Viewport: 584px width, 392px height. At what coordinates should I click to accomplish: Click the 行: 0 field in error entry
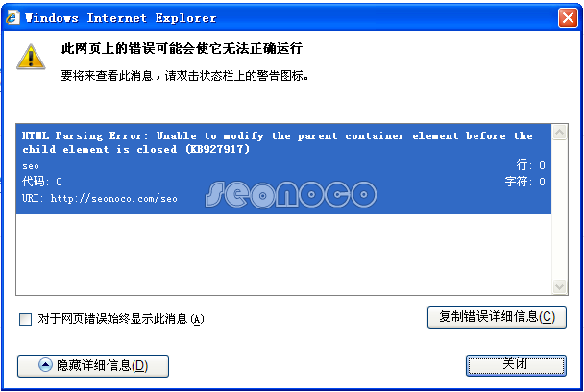[530, 165]
